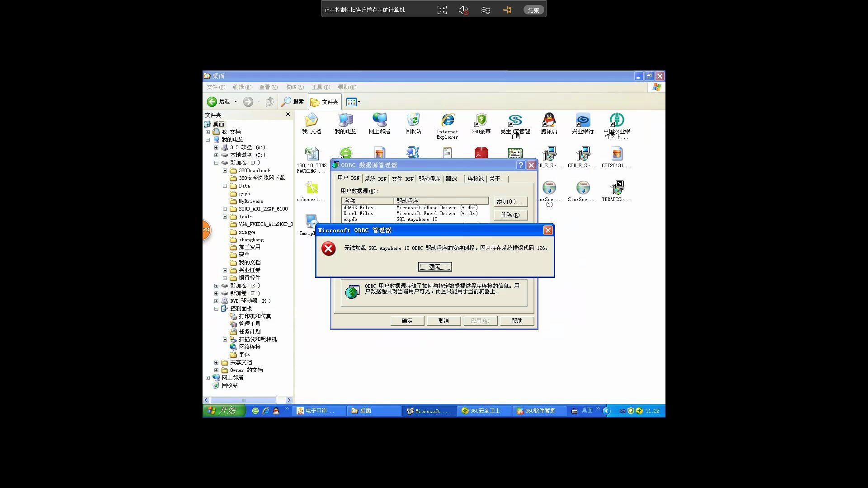868x488 pixels.
Task: Open the 文件 menu
Action: pos(216,87)
